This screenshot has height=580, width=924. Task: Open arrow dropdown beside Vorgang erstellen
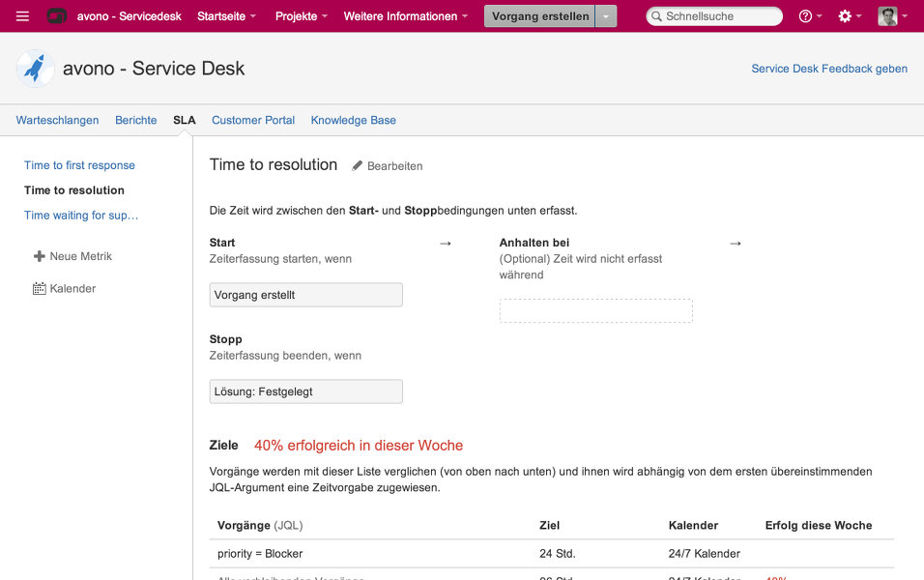[606, 16]
